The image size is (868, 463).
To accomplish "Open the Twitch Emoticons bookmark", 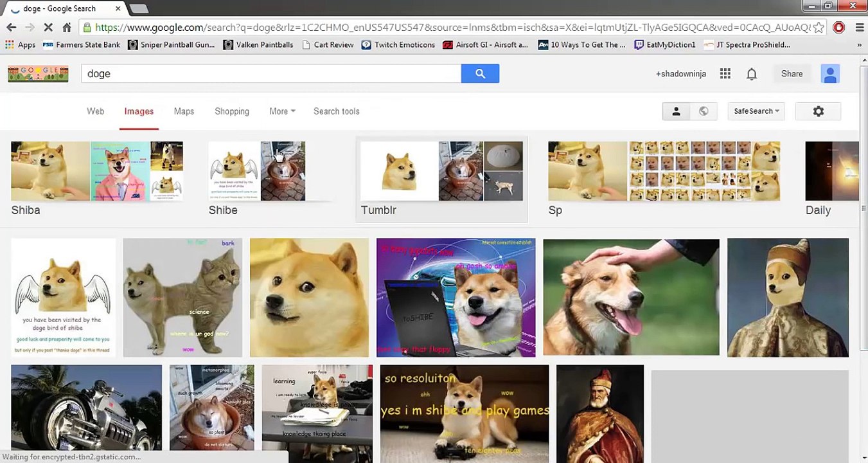I will [x=398, y=45].
